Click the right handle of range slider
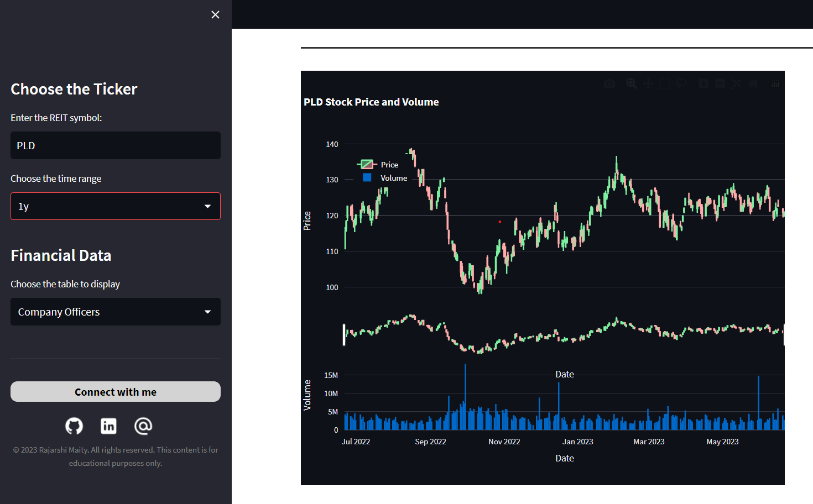813x504 pixels. [x=783, y=335]
